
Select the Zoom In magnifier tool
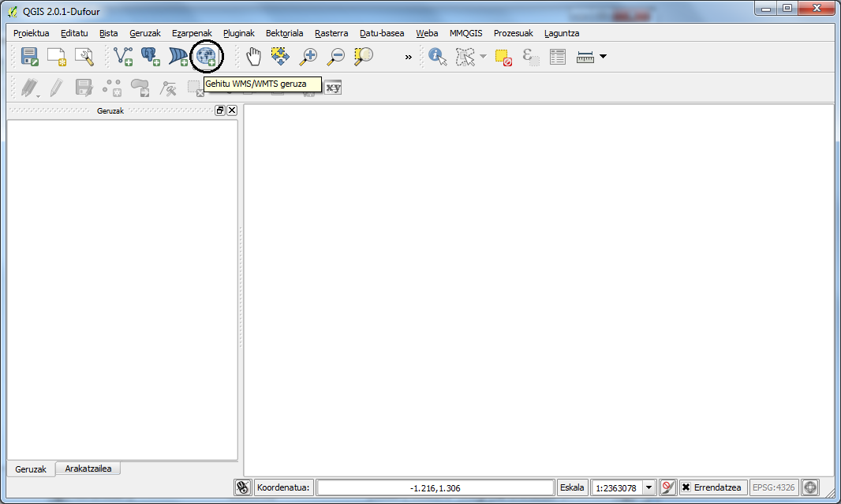tap(308, 56)
